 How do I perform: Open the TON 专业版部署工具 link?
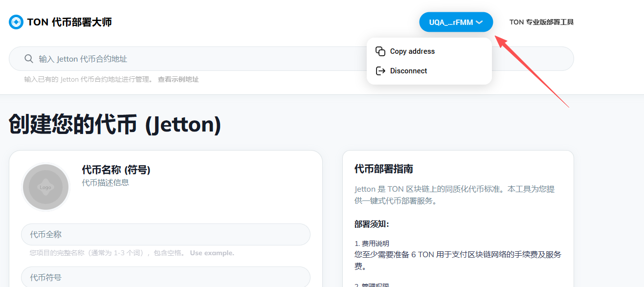click(541, 22)
